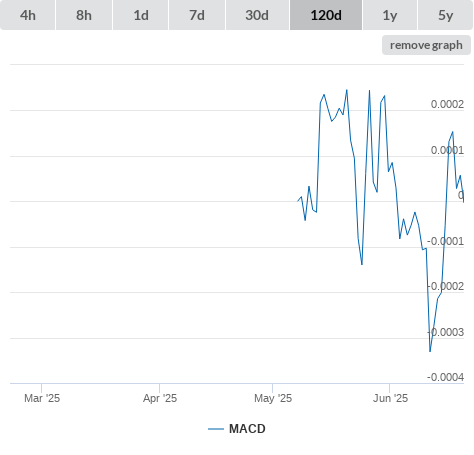Show the 5y time range
474x455 pixels.
click(x=446, y=15)
